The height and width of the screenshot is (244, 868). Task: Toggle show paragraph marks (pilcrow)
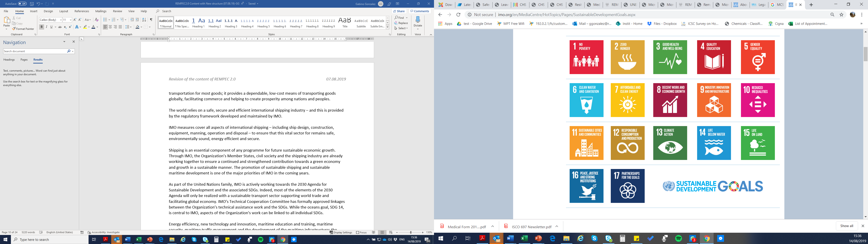coord(151,20)
